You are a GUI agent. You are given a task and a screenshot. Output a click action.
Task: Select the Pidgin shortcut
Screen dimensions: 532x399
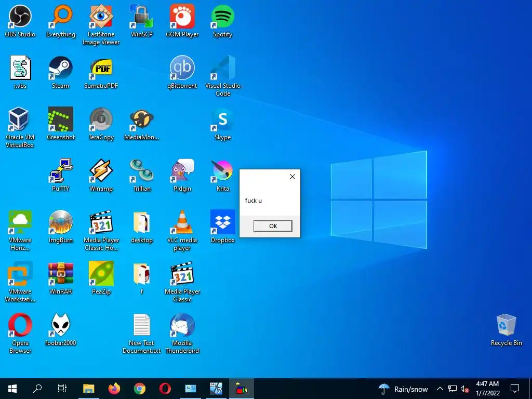click(x=182, y=175)
